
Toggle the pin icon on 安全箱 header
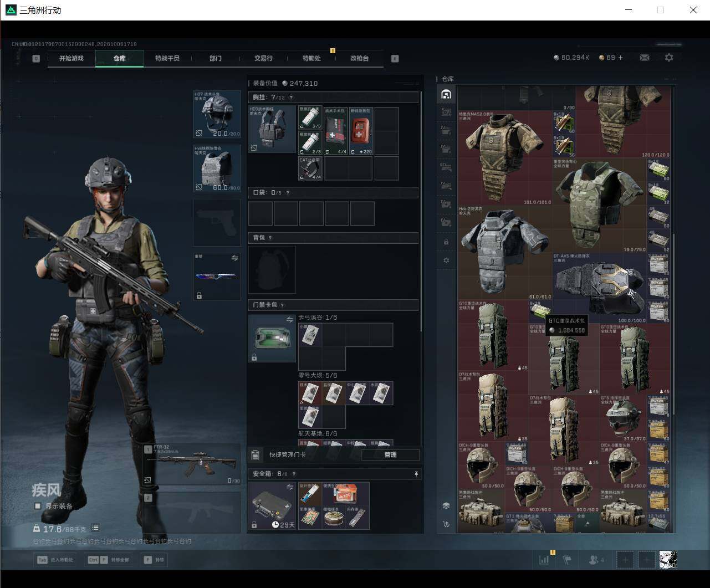[416, 474]
